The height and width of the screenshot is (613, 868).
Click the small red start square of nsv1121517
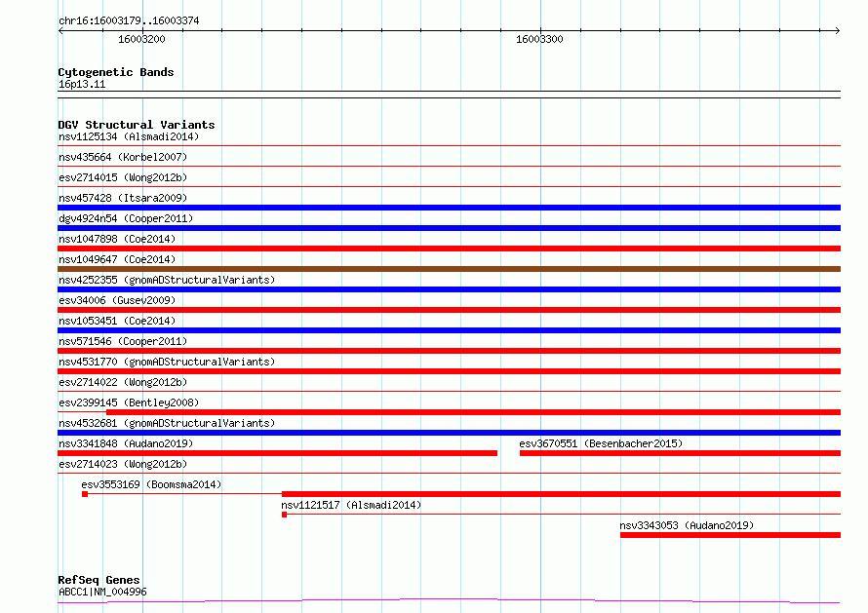click(x=284, y=515)
